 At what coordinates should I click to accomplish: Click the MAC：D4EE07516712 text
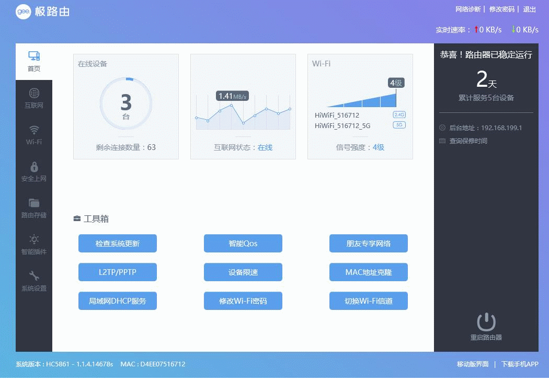point(153,364)
